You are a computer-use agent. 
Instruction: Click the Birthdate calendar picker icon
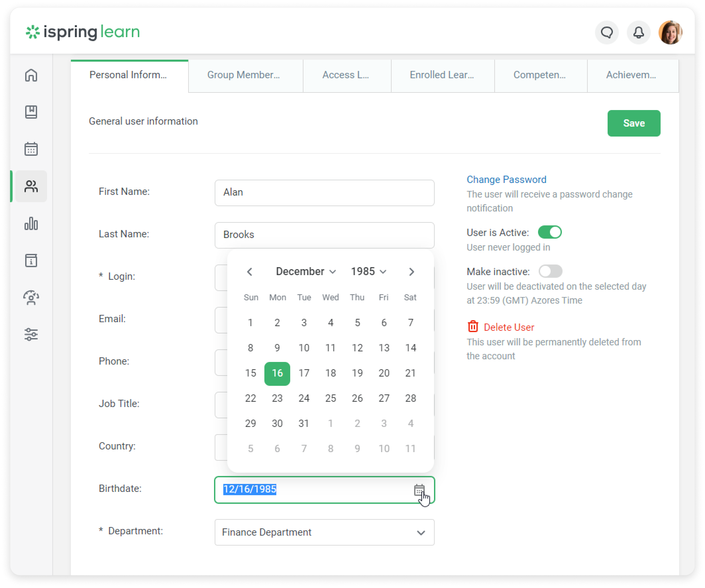coord(419,490)
